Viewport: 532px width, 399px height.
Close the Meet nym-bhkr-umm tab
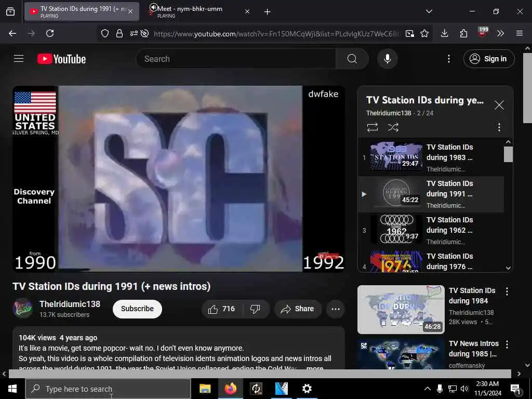point(247,11)
